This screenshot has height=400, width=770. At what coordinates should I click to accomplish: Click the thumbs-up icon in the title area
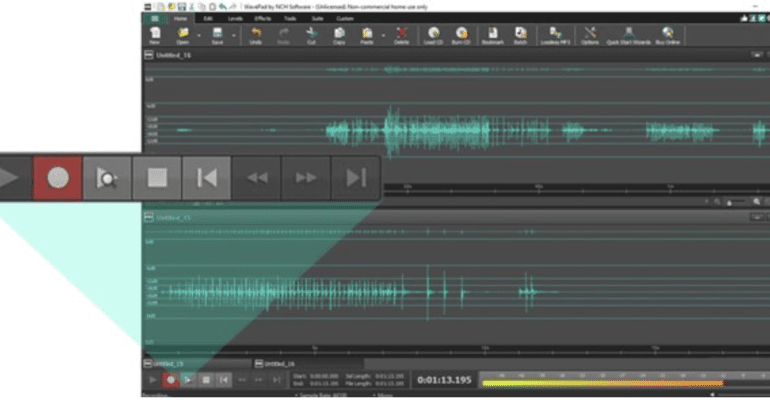tap(744, 19)
